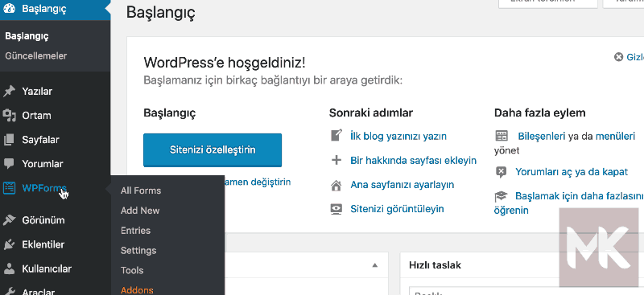
Task: Open the Başlangıç top menu item
Action: click(55, 9)
